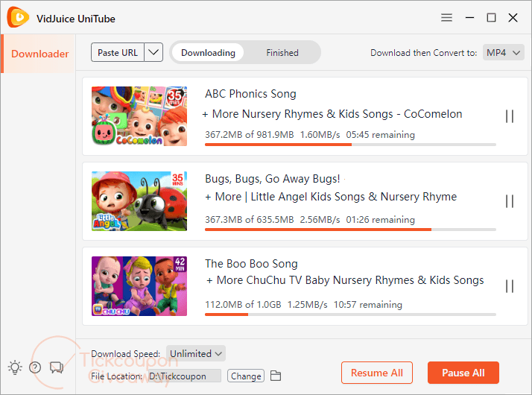Click the '10:57 remaining' text

(x=368, y=304)
